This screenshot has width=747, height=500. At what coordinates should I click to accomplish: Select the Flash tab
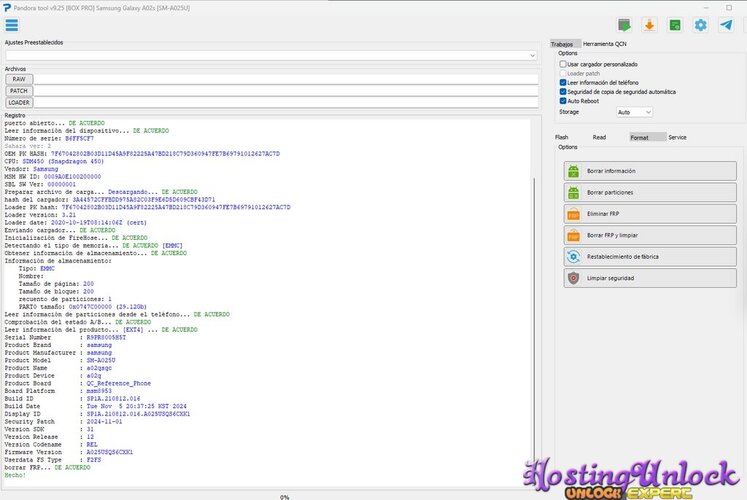562,137
